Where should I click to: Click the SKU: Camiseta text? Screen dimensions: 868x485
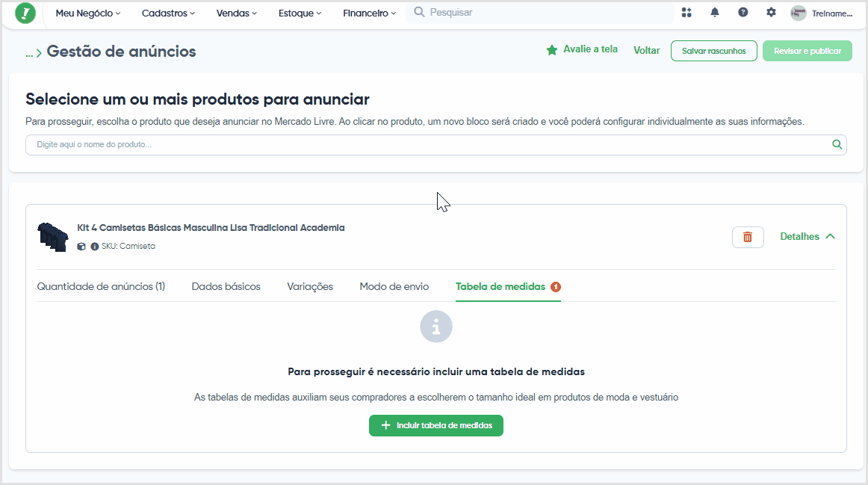point(128,247)
